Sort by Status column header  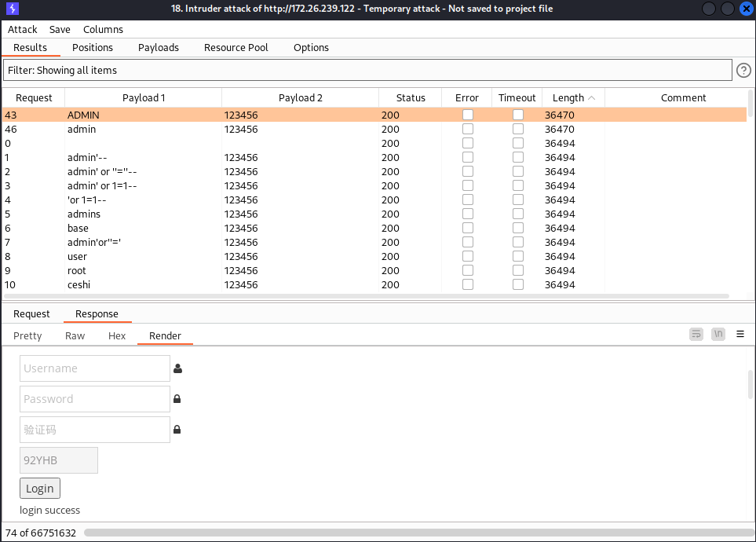click(x=411, y=98)
